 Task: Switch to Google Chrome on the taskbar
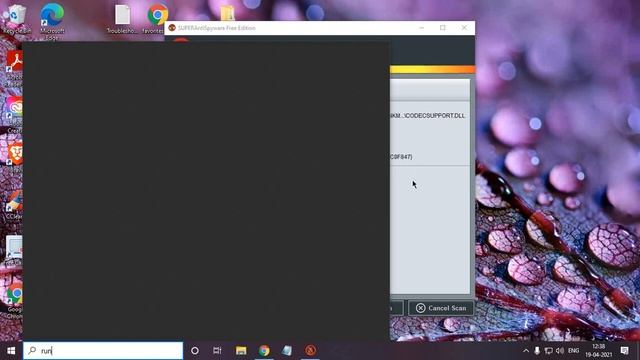[264, 351]
